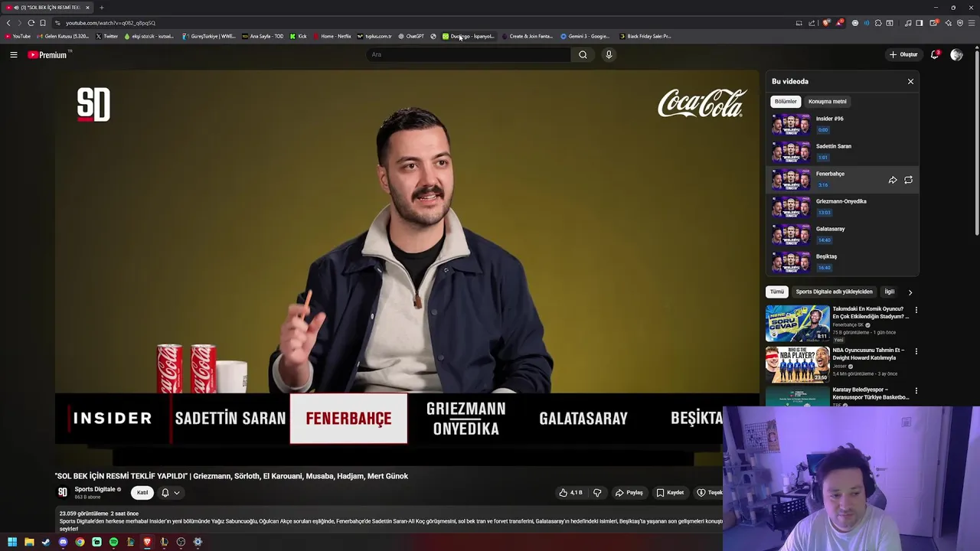Image resolution: width=980 pixels, height=551 pixels.
Task: Go back in browser history
Action: coord(8,23)
